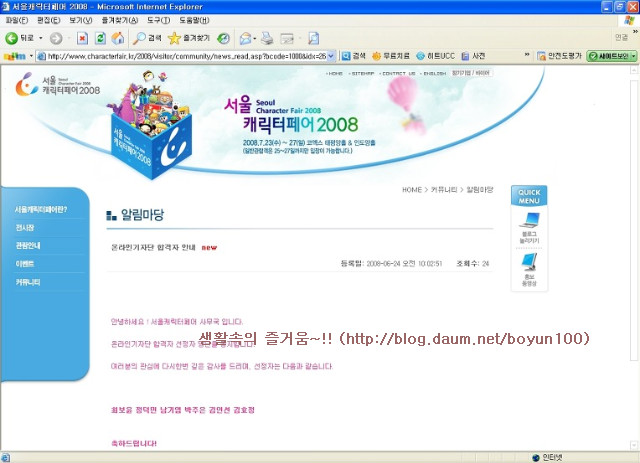Open the 커뮤니티 sidebar menu item
Image resolution: width=640 pixels, height=463 pixels.
coord(28,282)
